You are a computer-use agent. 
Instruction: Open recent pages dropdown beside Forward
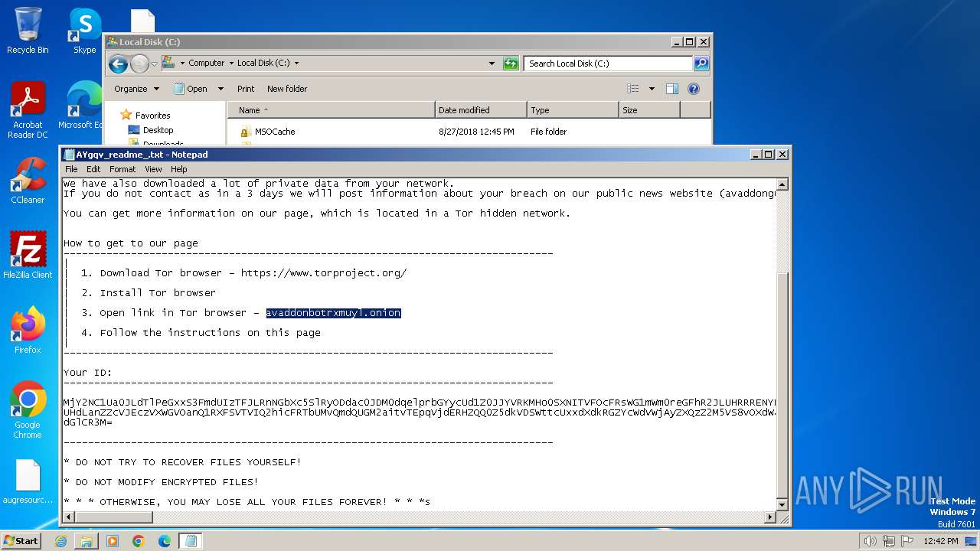[155, 64]
